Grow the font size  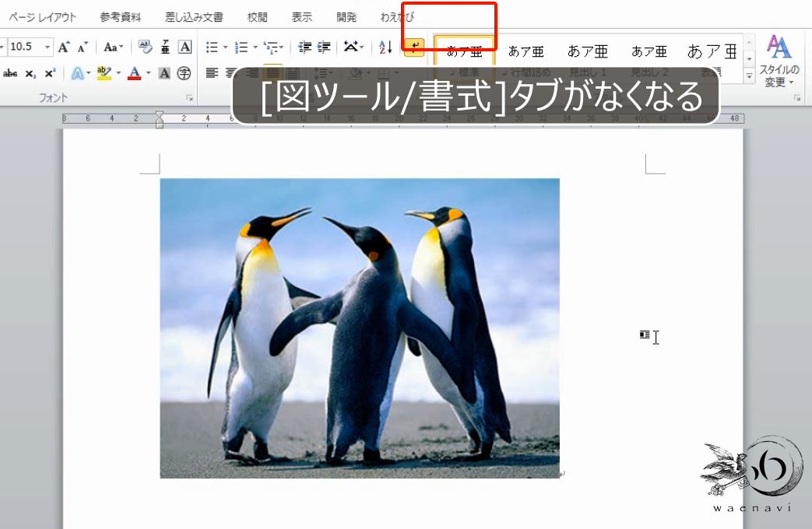(64, 47)
